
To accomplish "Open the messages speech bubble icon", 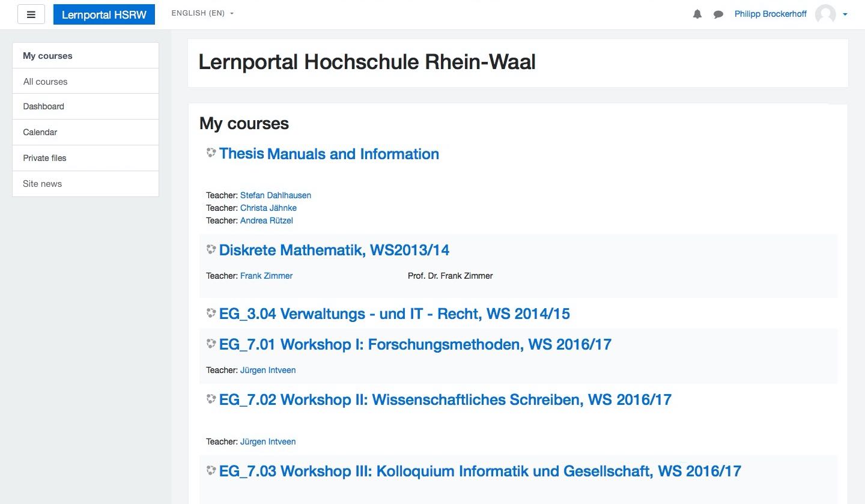I will (718, 14).
